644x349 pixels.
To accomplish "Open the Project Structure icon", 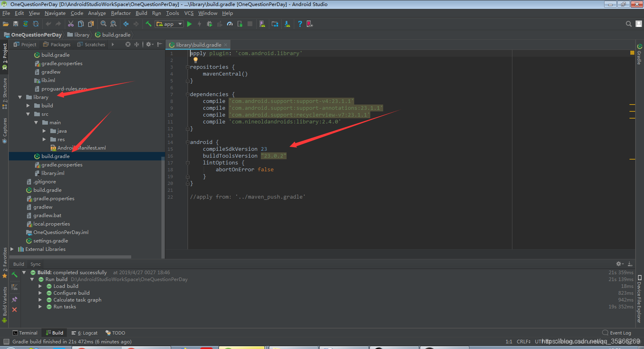I will [275, 24].
